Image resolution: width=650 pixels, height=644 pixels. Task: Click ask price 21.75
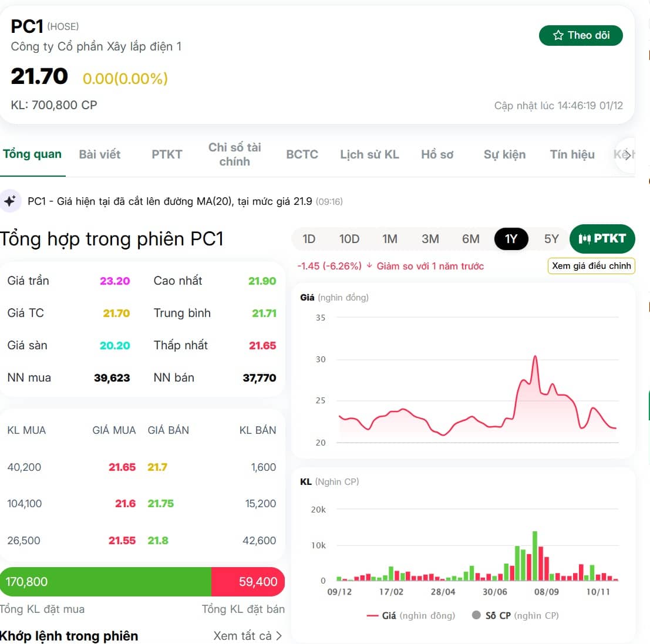click(161, 504)
